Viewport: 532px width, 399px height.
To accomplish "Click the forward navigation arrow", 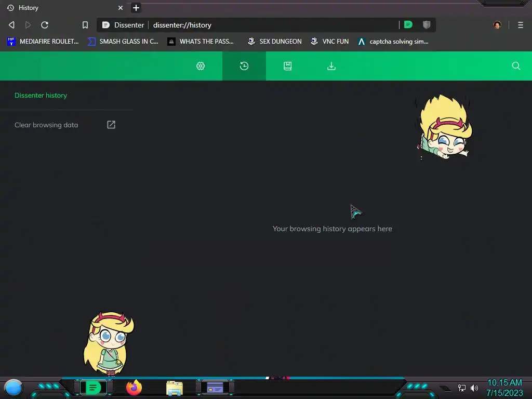I will (28, 25).
